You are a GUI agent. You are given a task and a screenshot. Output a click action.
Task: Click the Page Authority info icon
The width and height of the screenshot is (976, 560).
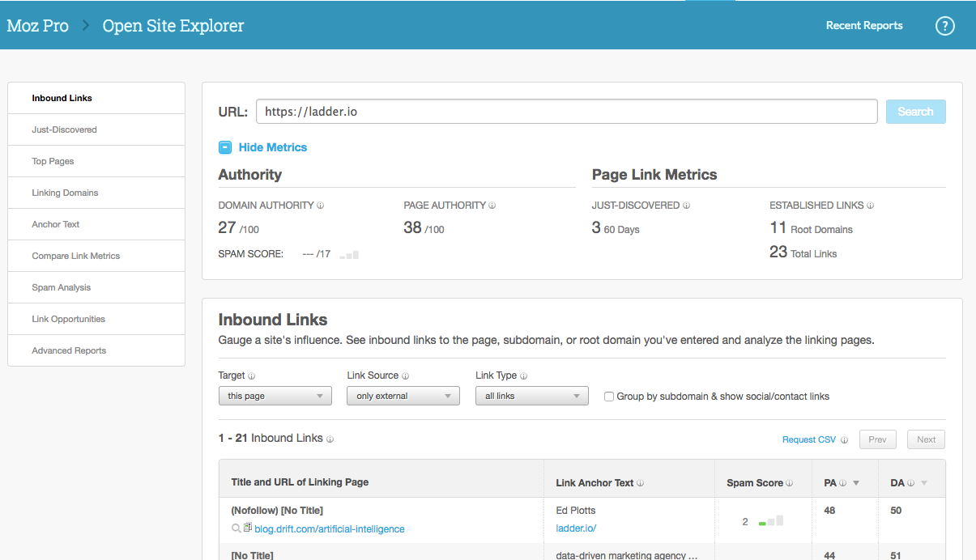pos(492,206)
